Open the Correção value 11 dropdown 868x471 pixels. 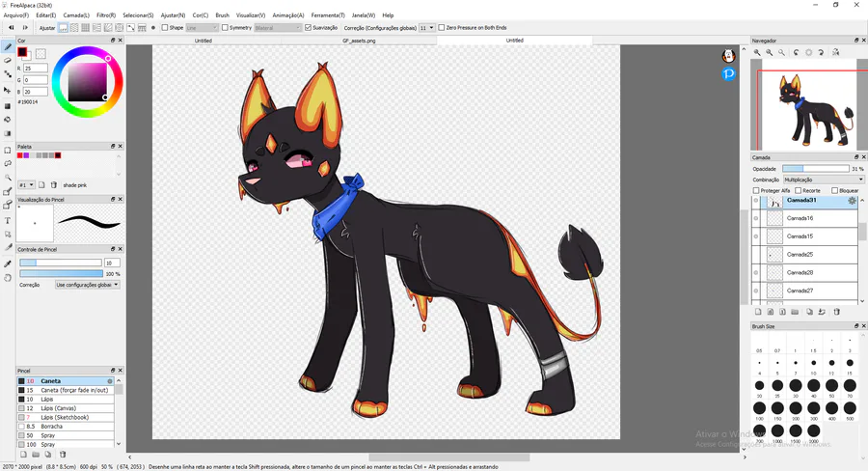(x=427, y=28)
